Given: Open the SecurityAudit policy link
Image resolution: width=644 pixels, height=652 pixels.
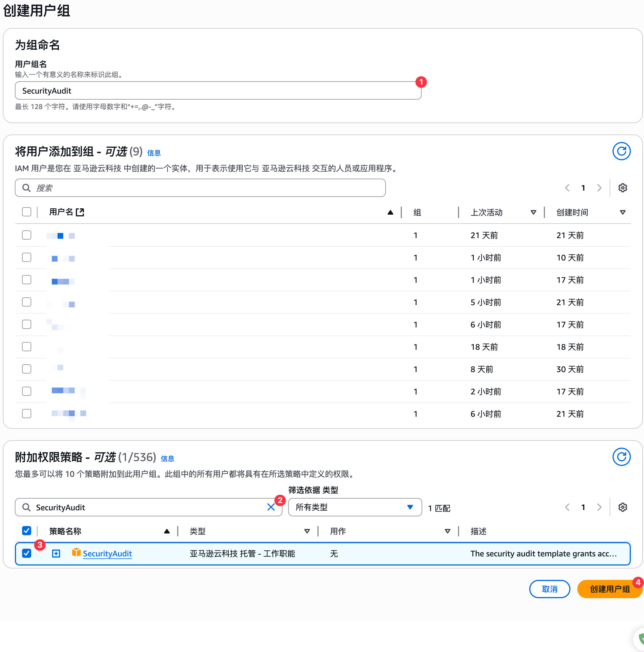Looking at the screenshot, I should point(107,554).
